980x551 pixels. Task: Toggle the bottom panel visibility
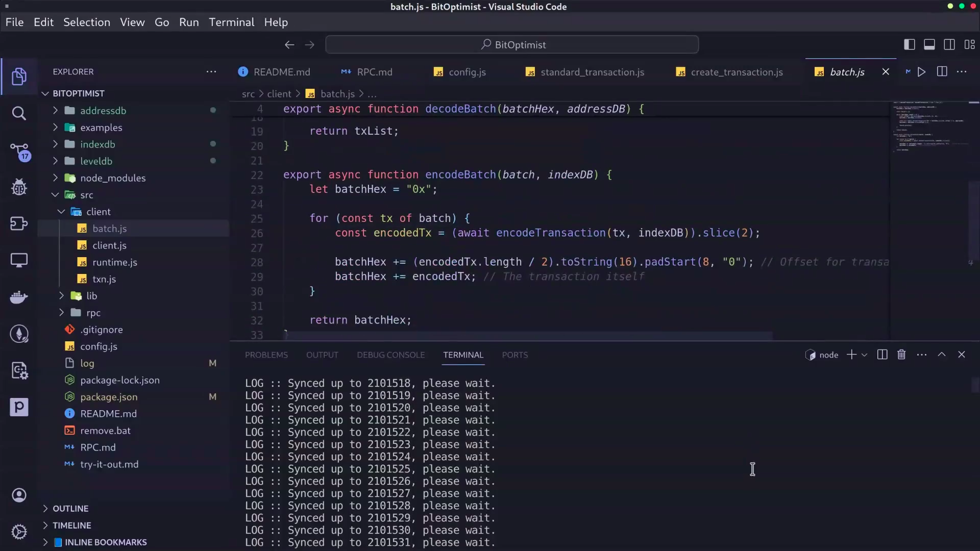[929, 45]
